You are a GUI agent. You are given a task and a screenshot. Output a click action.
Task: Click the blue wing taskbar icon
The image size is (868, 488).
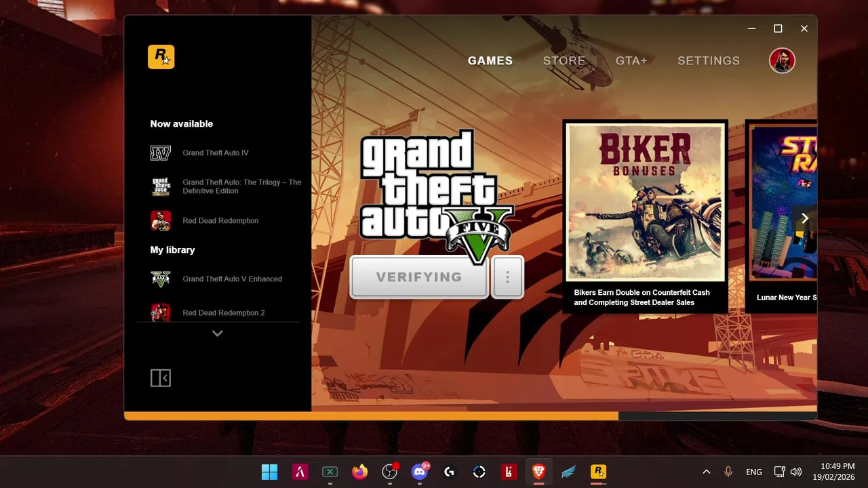pyautogui.click(x=568, y=472)
